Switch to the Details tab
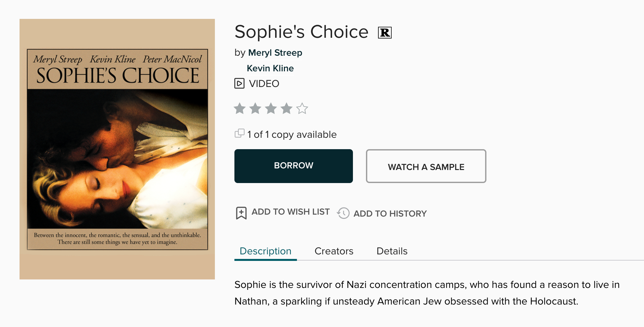The height and width of the screenshot is (327, 644). pyautogui.click(x=392, y=251)
